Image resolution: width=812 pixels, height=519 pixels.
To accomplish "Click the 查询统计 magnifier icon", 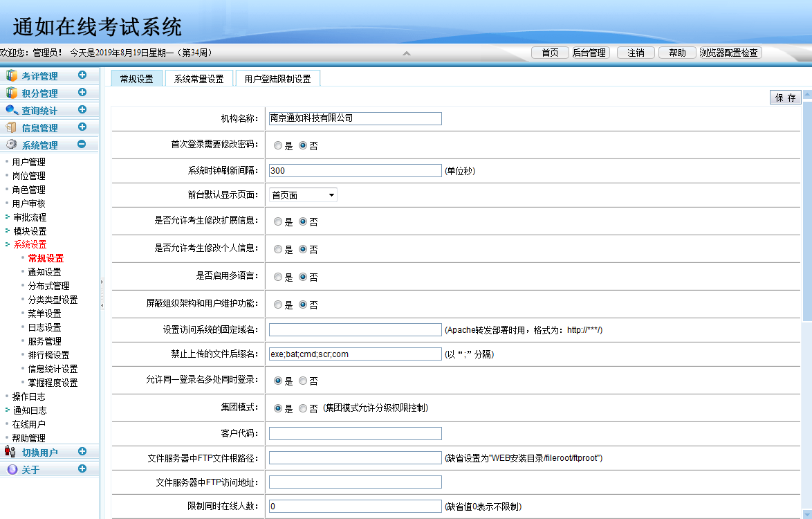I will 11,110.
